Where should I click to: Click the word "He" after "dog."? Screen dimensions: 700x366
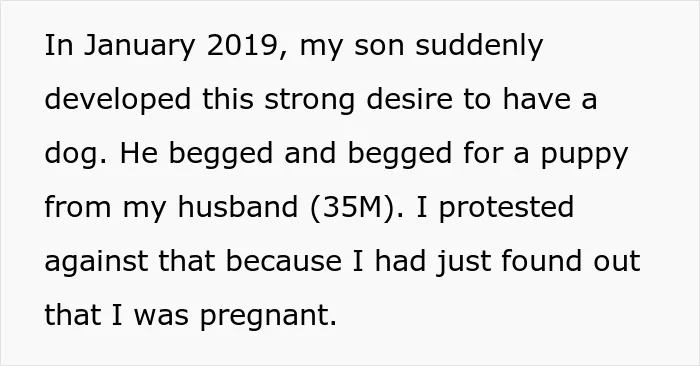(138, 153)
